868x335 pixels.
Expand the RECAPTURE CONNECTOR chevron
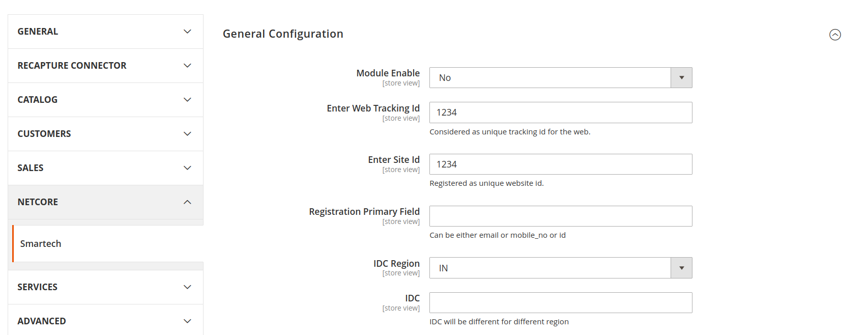[187, 66]
